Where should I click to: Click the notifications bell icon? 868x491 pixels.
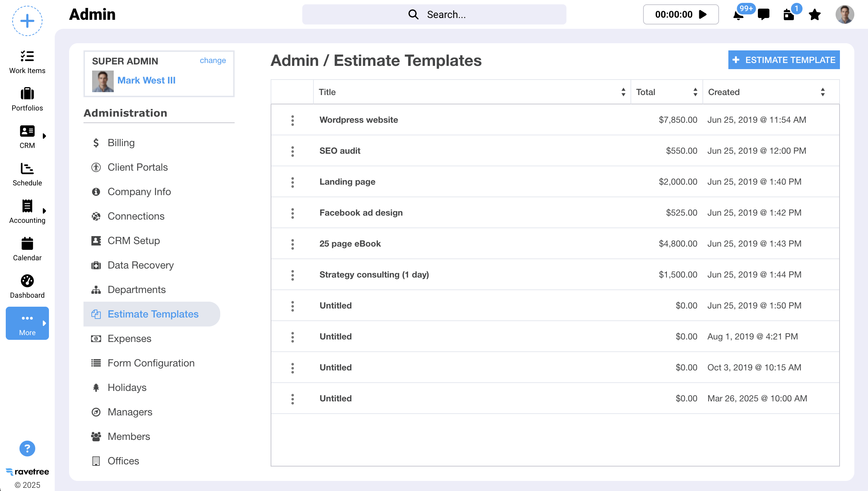(x=738, y=15)
